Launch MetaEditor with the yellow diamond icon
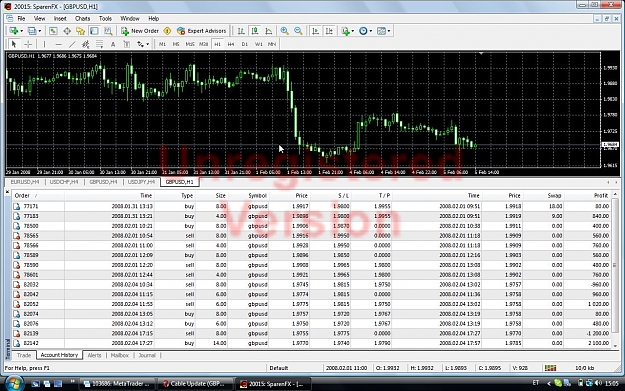This screenshot has width=625, height=391. pyautogui.click(x=167, y=31)
